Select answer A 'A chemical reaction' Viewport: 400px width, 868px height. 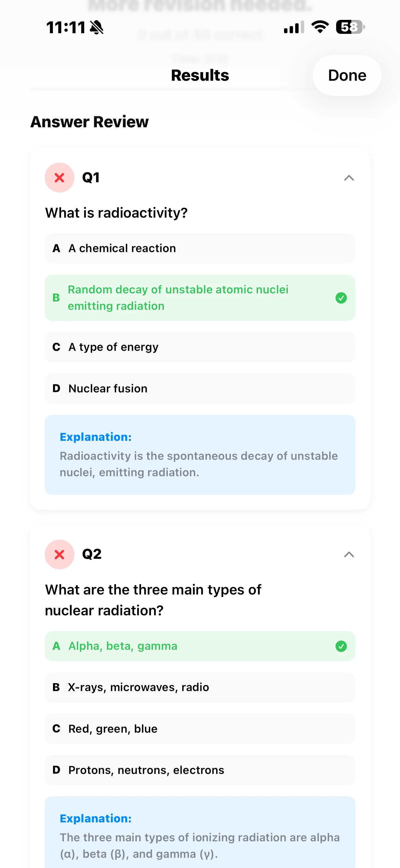click(x=200, y=249)
